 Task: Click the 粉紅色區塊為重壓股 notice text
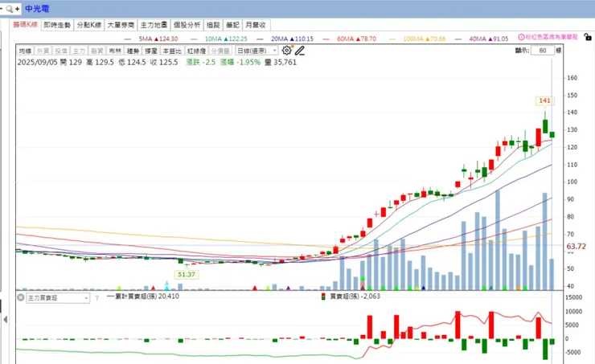point(552,37)
